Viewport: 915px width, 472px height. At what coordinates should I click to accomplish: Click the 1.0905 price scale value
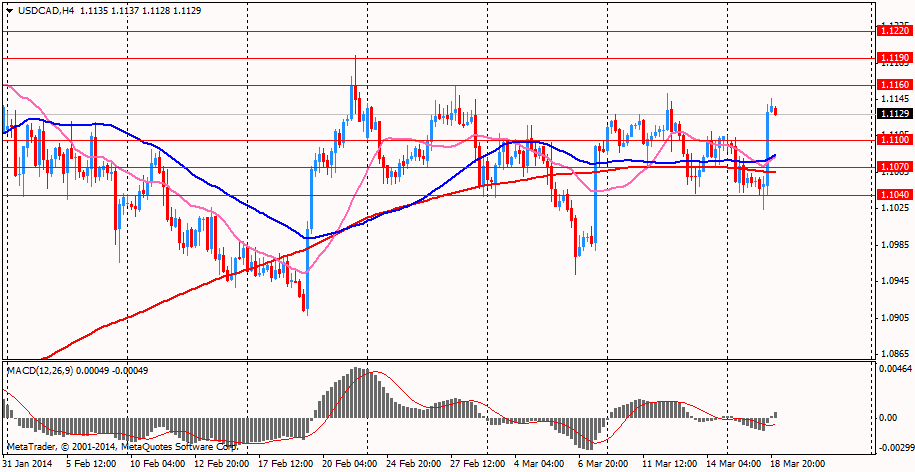[893, 318]
